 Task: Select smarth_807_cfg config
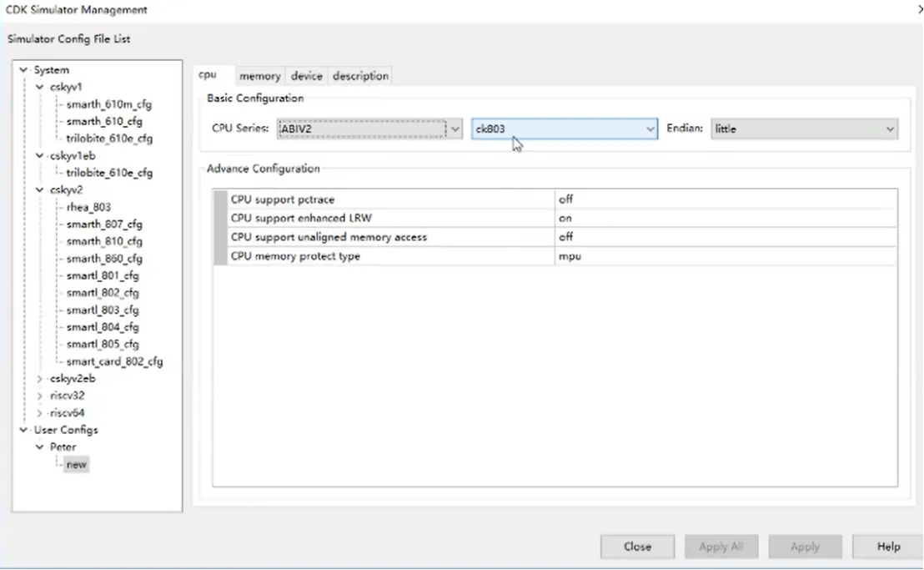(x=104, y=224)
